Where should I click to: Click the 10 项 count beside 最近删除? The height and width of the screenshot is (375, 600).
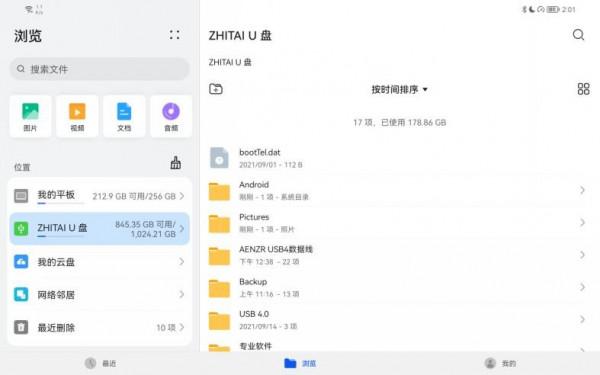[166, 328]
